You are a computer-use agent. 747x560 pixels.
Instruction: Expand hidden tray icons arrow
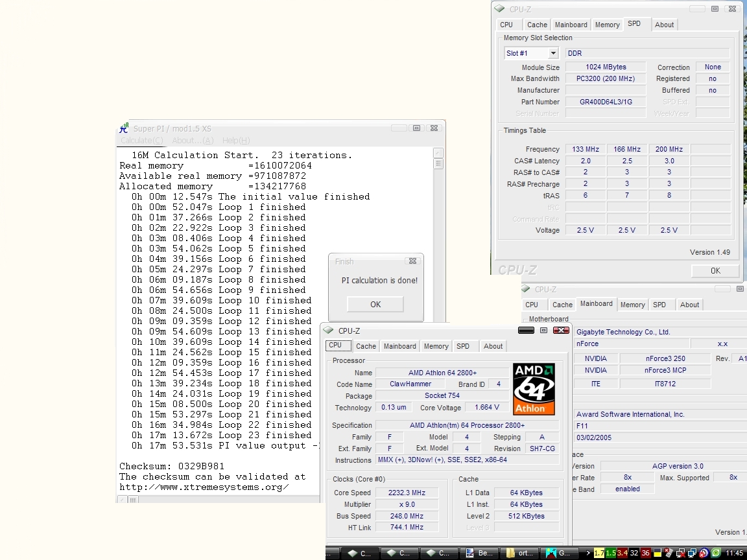588,553
